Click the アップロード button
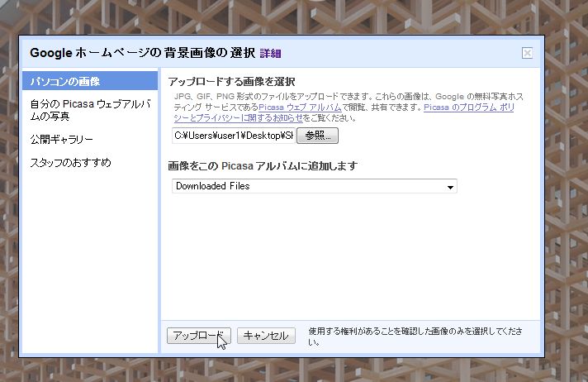Viewport: 588px width, 382px height. tap(199, 336)
